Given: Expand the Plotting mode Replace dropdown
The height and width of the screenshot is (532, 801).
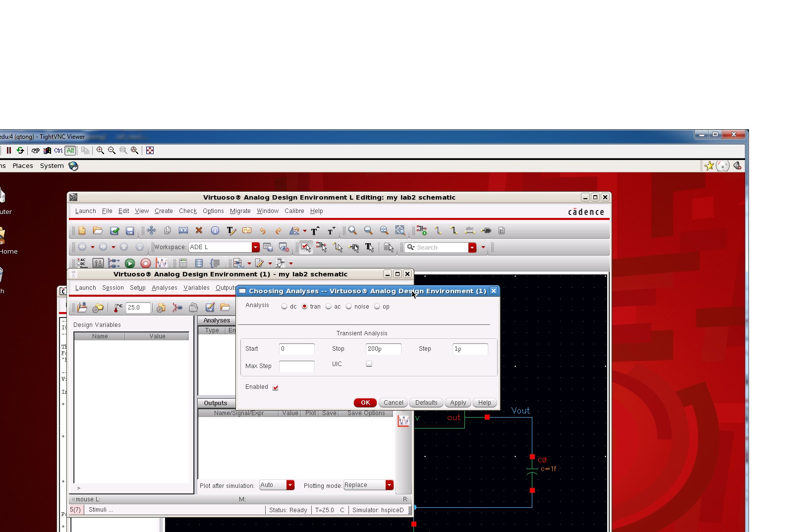Looking at the screenshot, I should click(x=390, y=485).
